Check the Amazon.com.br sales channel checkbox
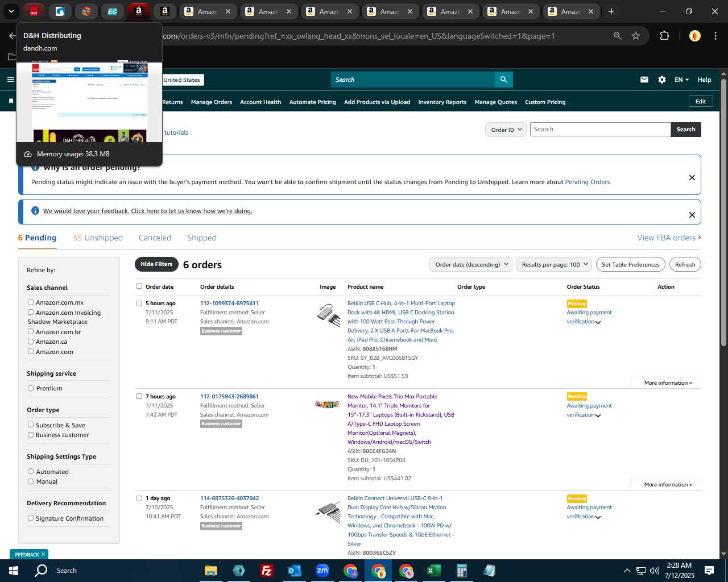 click(x=31, y=331)
